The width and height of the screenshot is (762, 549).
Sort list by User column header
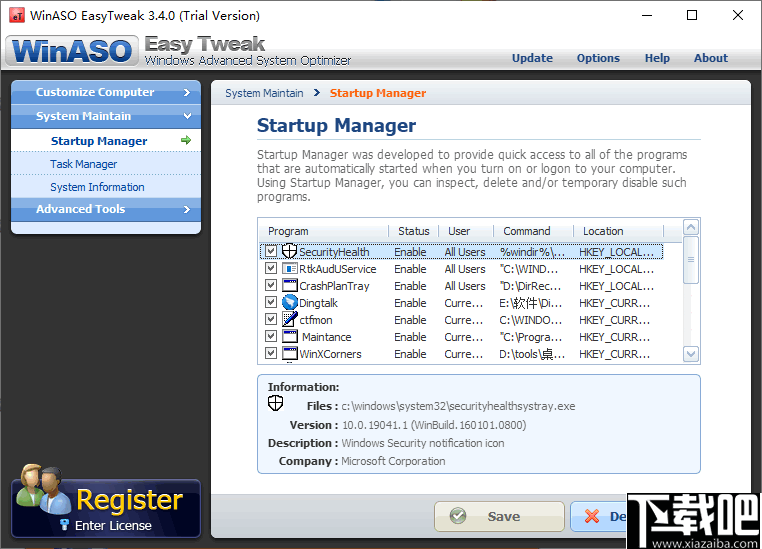click(466, 231)
